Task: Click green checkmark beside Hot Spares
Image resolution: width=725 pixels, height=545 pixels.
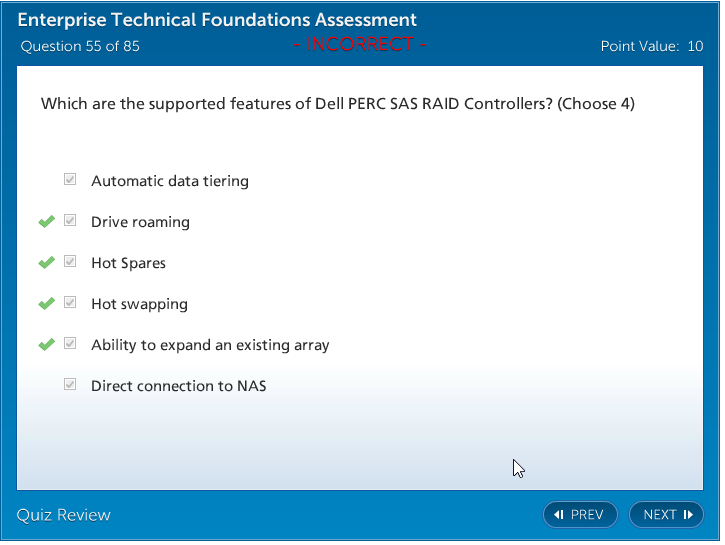Action: pyautogui.click(x=46, y=262)
